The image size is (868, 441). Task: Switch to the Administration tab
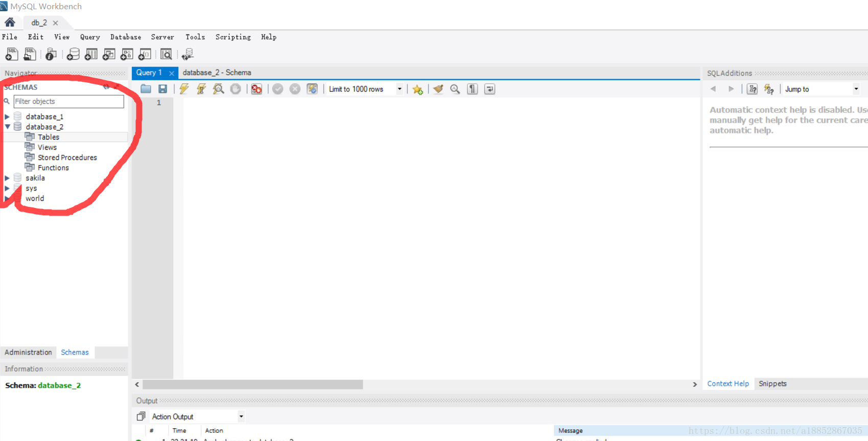tap(28, 352)
